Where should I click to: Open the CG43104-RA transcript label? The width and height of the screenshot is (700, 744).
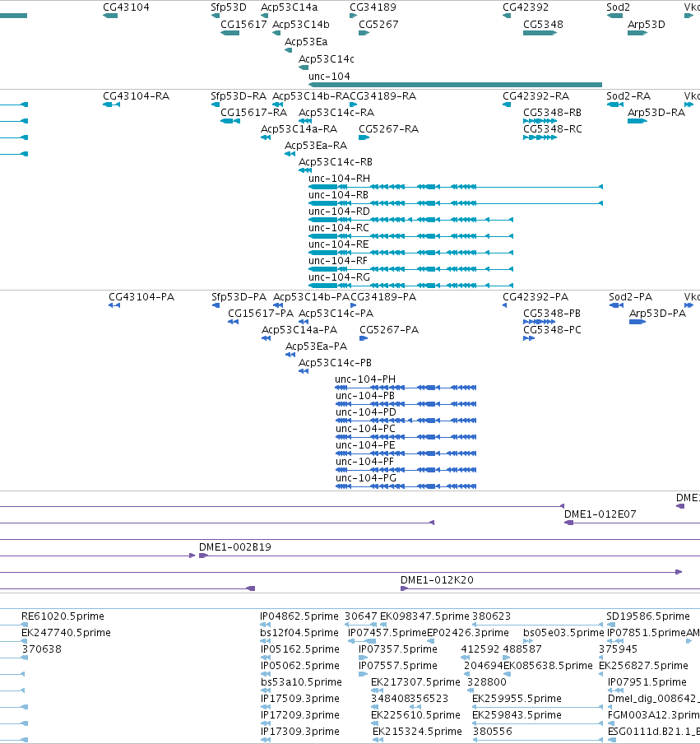pyautogui.click(x=136, y=95)
